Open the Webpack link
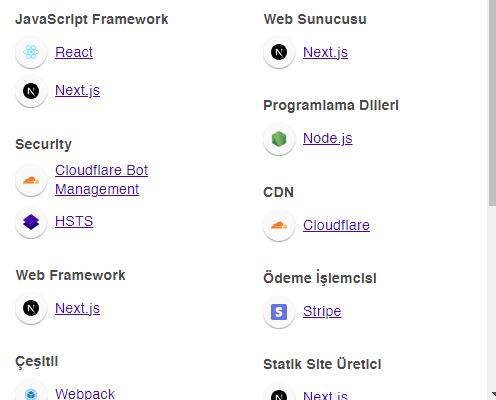The image size is (496, 400). (85, 394)
